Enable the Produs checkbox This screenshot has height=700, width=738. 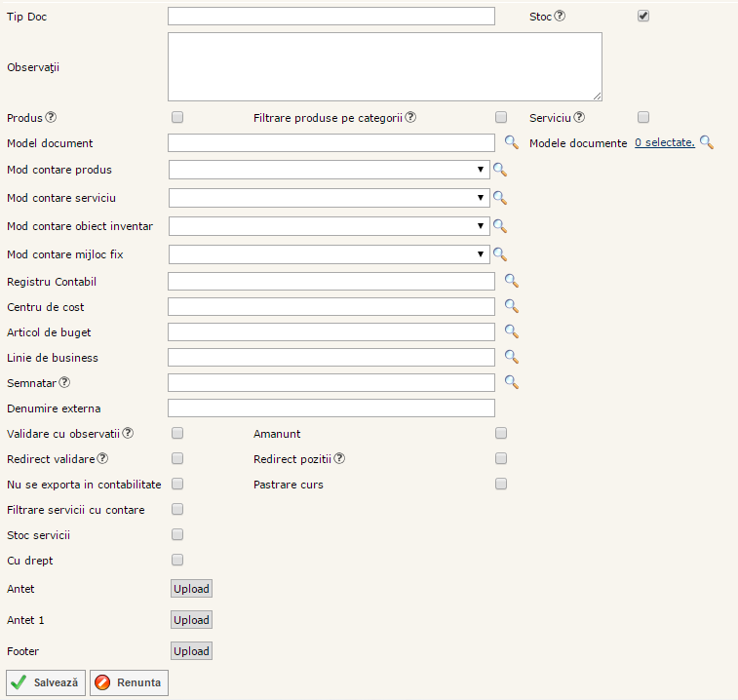click(x=177, y=118)
